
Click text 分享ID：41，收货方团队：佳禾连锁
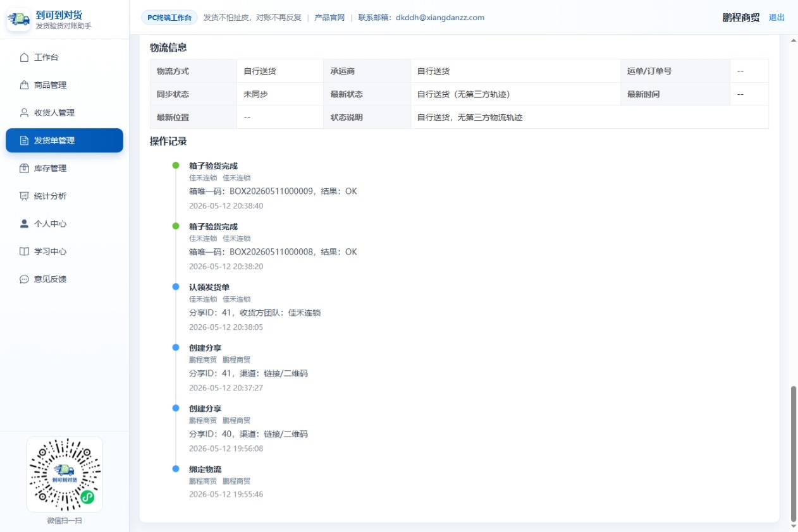(x=255, y=312)
